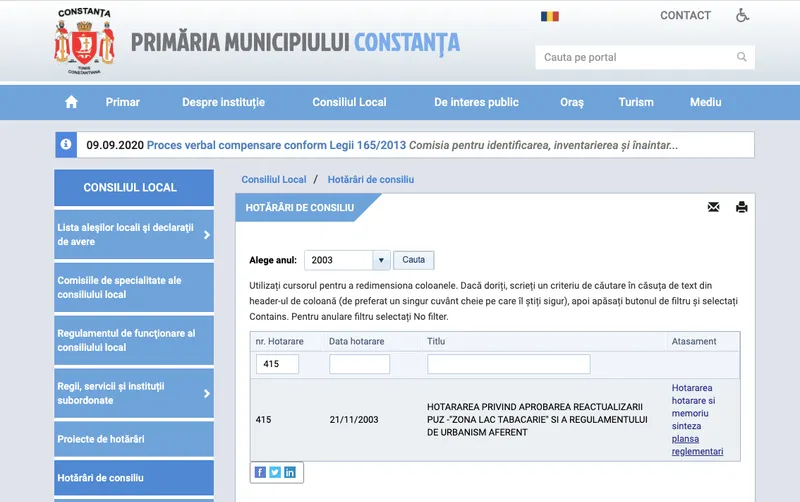Open the year selection dropdown arrow

380,260
